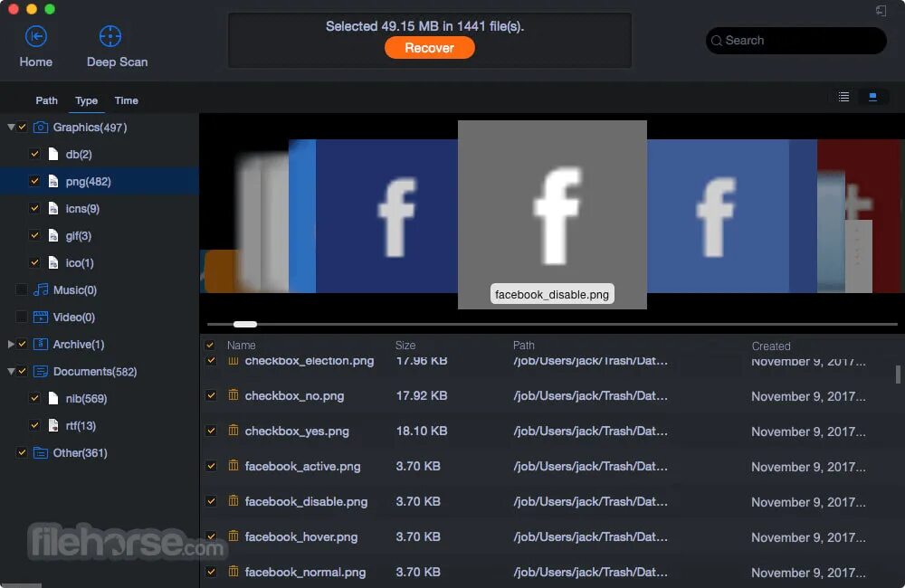The height and width of the screenshot is (588, 905).
Task: Collapse the Graphics(497) tree node
Action: [11, 127]
